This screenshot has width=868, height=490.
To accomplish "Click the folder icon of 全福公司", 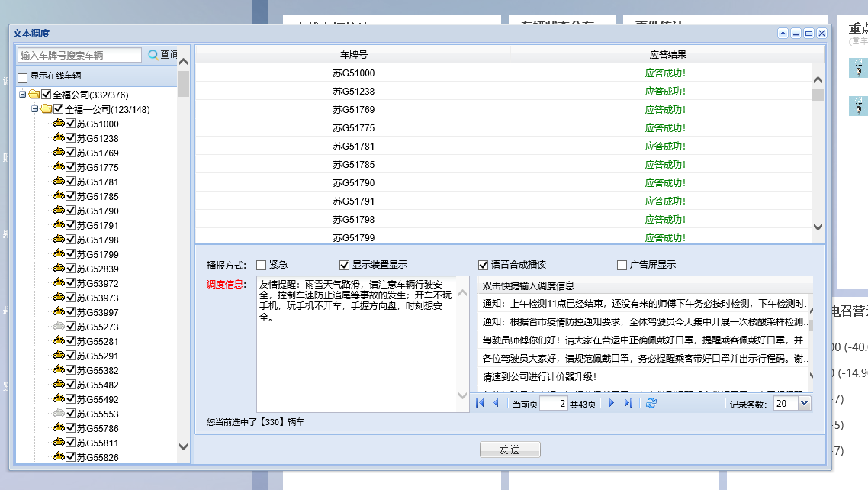I will point(34,95).
